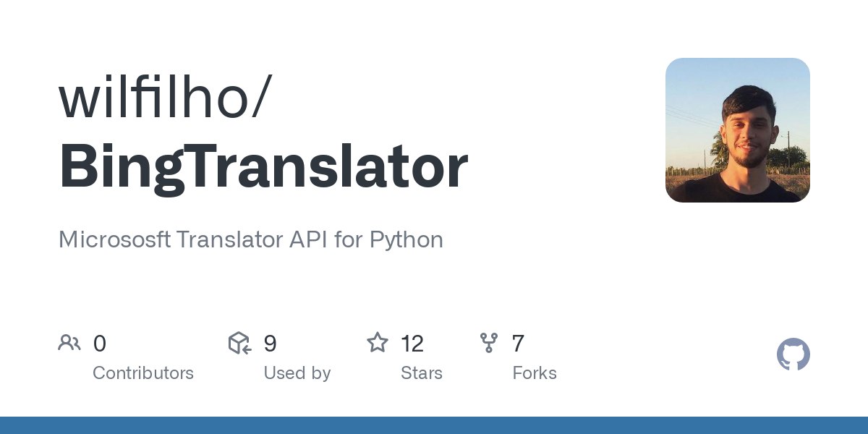Viewport: 868px width, 434px height.
Task: Open the wilfilho profile avatar photo
Action: coord(738,130)
